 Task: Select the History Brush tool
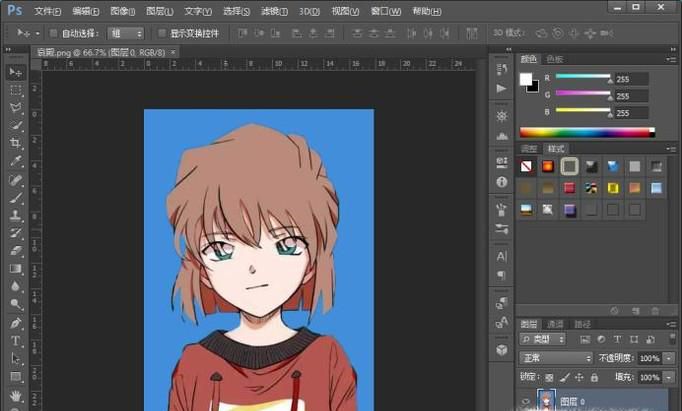16,233
